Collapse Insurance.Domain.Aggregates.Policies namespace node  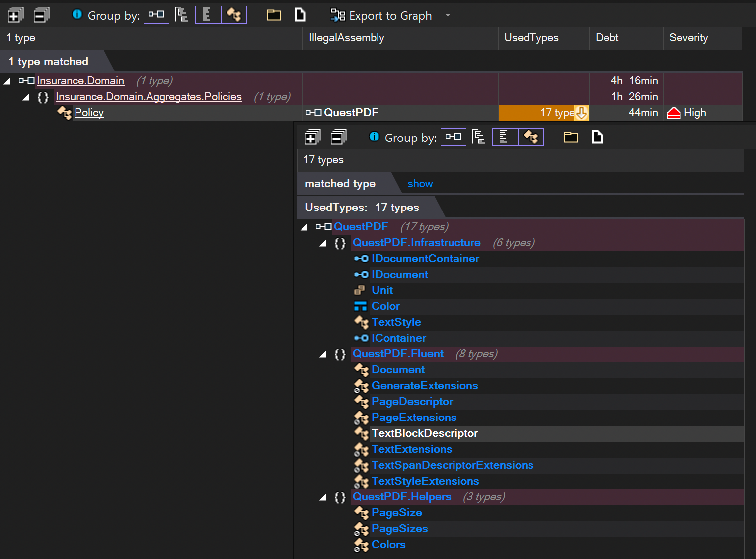26,97
